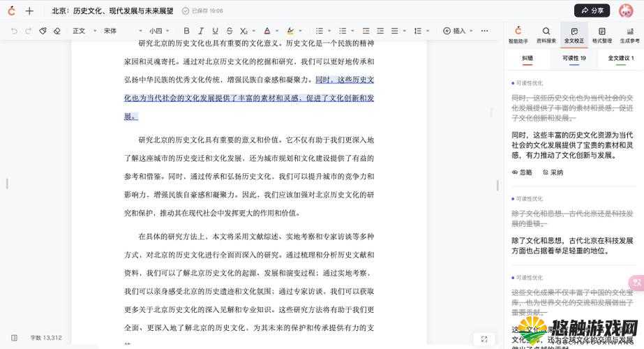Image resolution: width=644 pixels, height=349 pixels.
Task: Click the 分享 share button
Action: click(x=592, y=10)
